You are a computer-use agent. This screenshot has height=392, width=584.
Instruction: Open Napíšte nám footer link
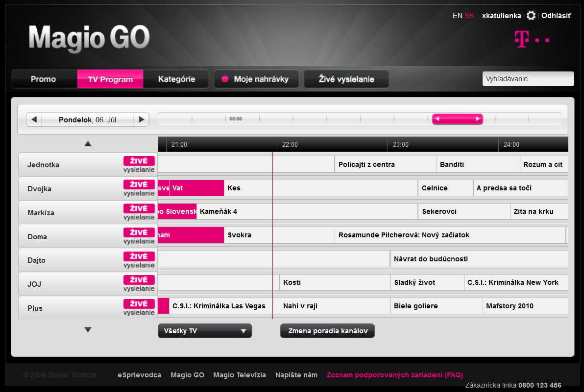point(296,375)
